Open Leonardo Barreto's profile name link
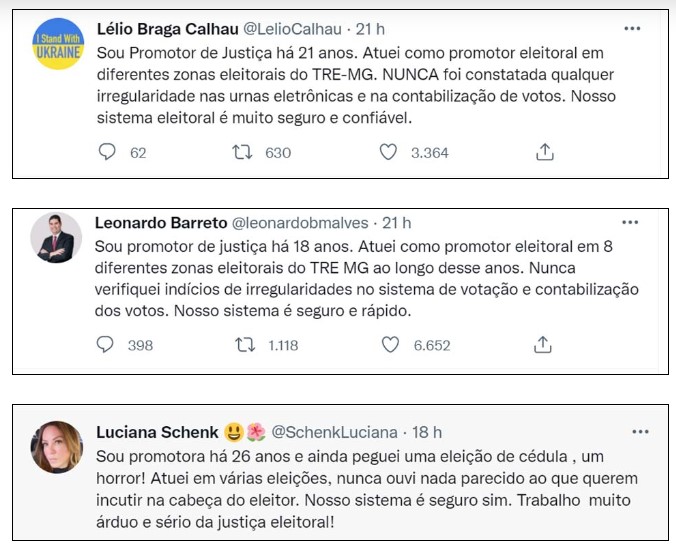Viewport: 676px width, 551px height. pos(160,222)
